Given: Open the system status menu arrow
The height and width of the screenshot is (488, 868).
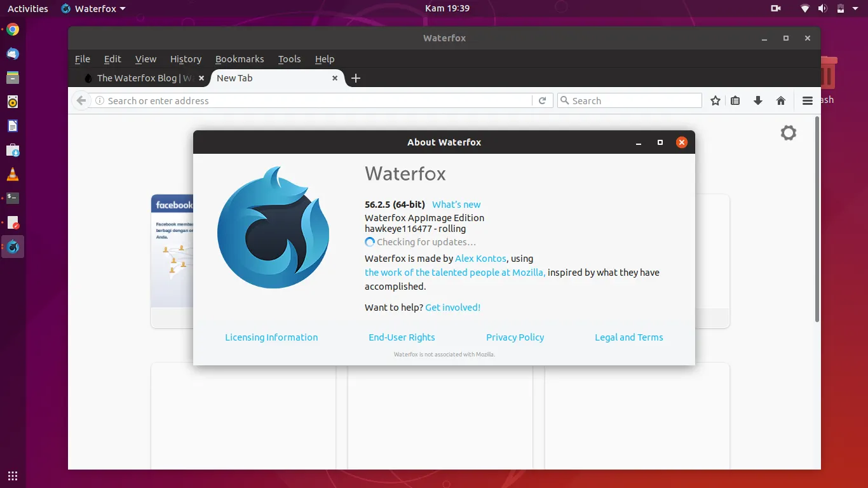Looking at the screenshot, I should pos(857,9).
